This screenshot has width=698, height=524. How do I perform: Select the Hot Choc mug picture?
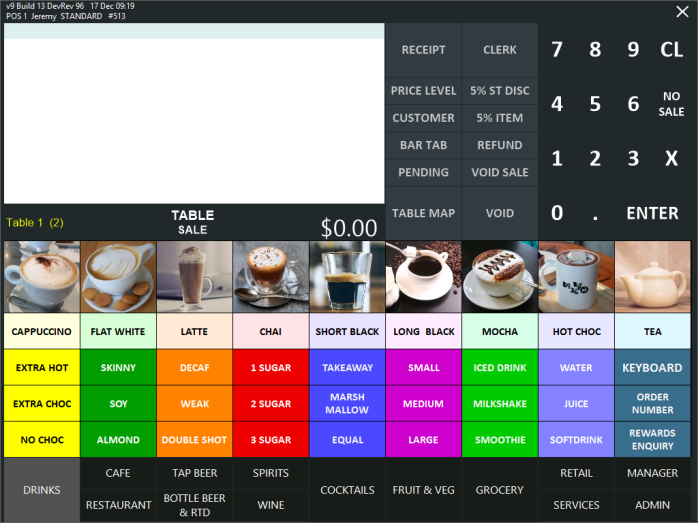point(576,277)
